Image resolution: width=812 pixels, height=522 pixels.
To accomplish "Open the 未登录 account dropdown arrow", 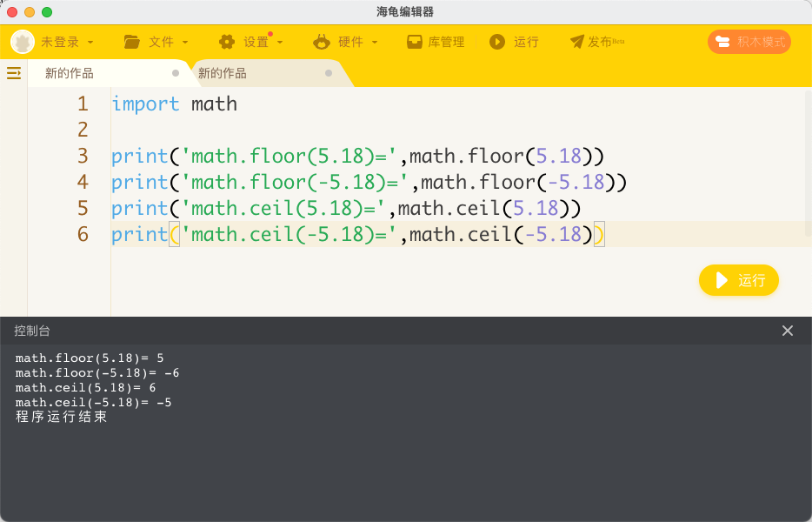I will pyautogui.click(x=90, y=42).
